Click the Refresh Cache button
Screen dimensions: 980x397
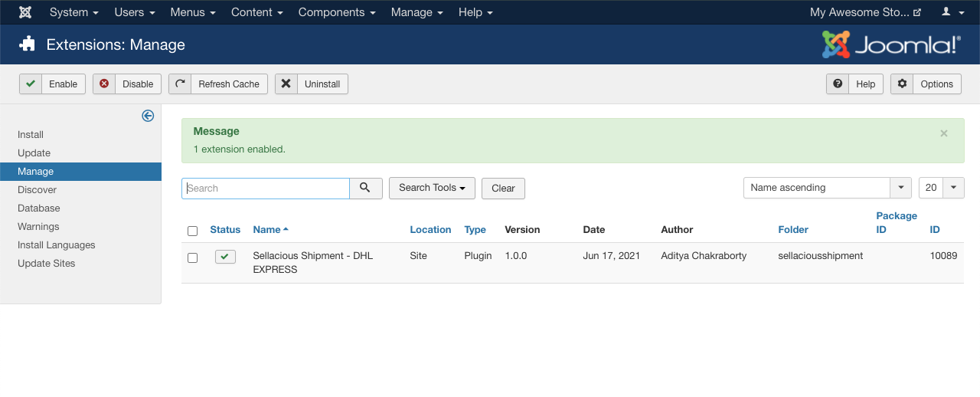[218, 84]
